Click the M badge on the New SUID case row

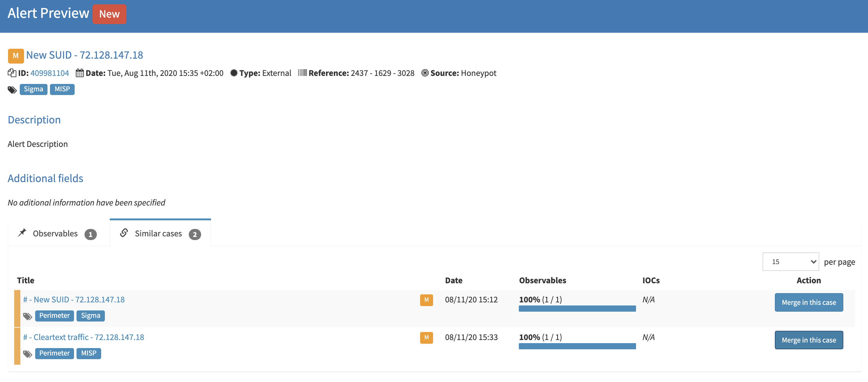(426, 300)
